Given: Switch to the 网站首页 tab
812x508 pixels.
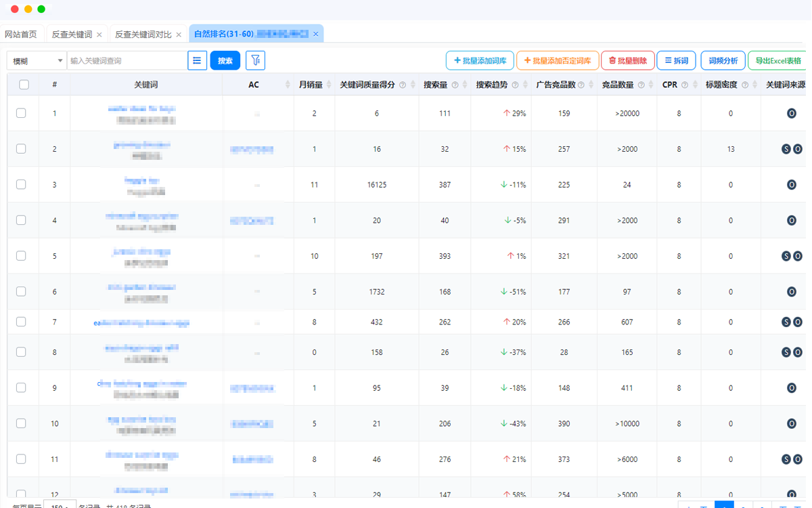Looking at the screenshot, I should (21, 35).
